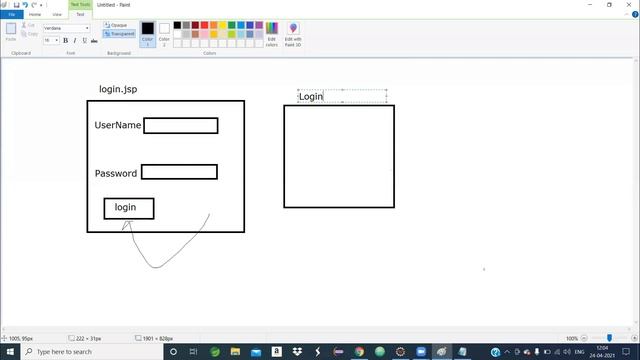Switch to the Home ribbon tab

click(35, 14)
